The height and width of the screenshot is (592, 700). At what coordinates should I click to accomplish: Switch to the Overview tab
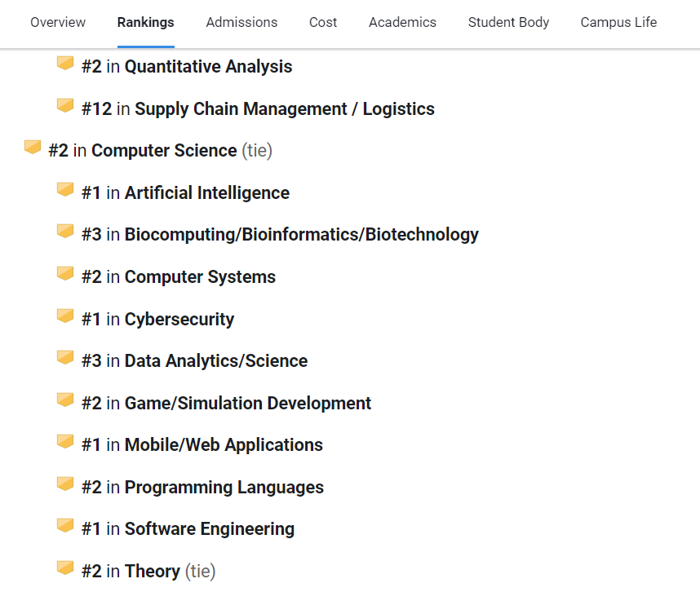pos(58,22)
